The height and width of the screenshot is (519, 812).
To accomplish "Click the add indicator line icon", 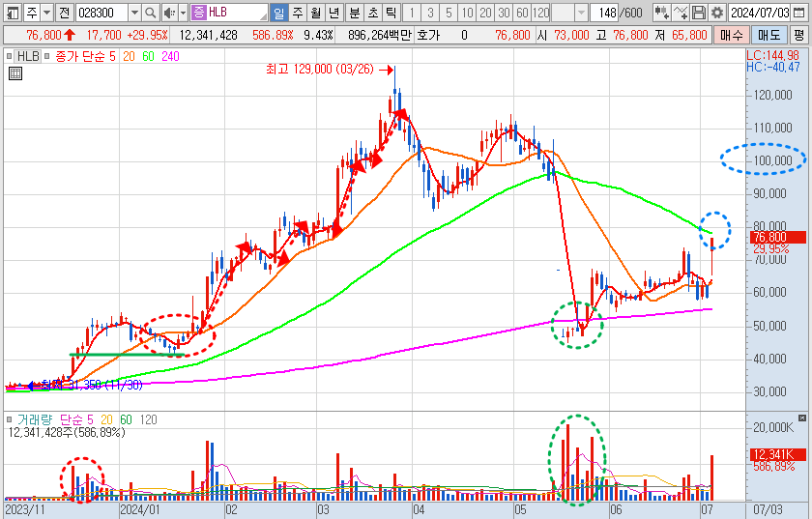I will pyautogui.click(x=681, y=13).
